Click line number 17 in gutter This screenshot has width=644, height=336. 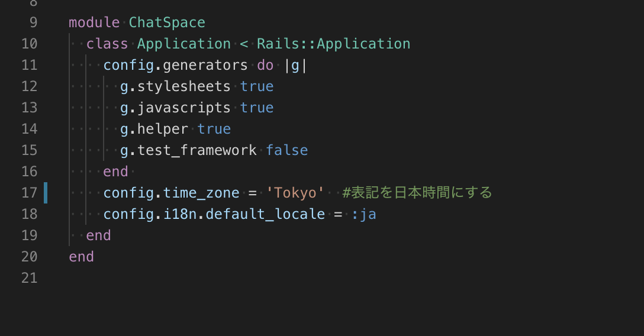coord(29,193)
